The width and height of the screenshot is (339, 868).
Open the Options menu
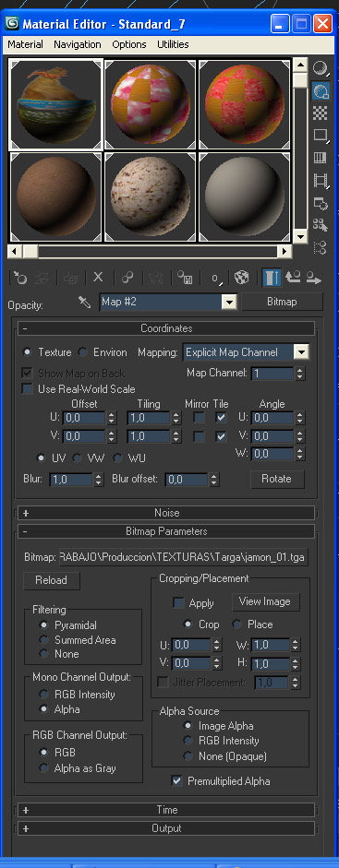(x=129, y=44)
